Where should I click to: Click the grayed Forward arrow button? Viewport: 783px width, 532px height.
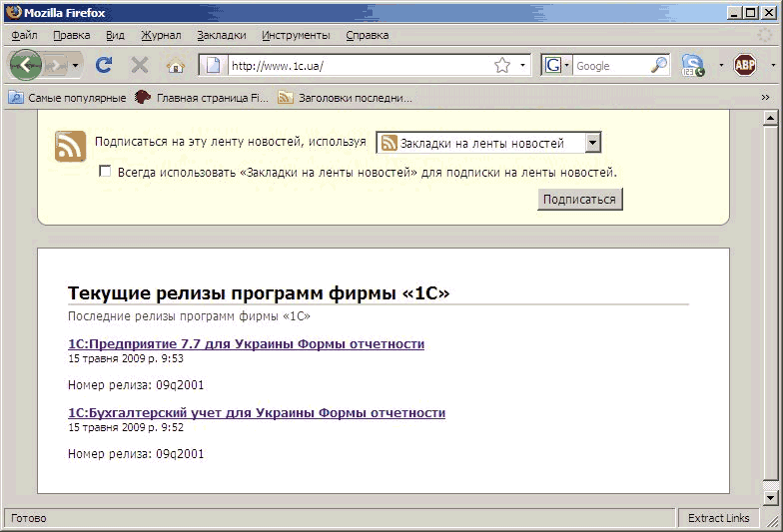coord(55,66)
